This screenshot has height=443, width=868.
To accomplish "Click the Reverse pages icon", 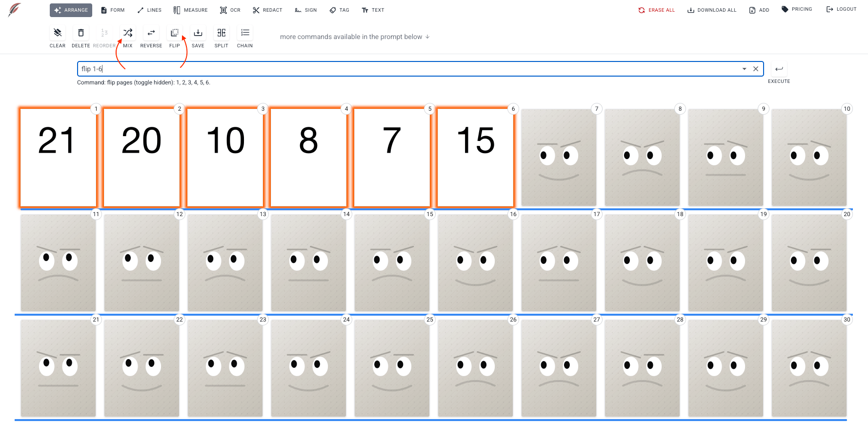I will click(151, 33).
